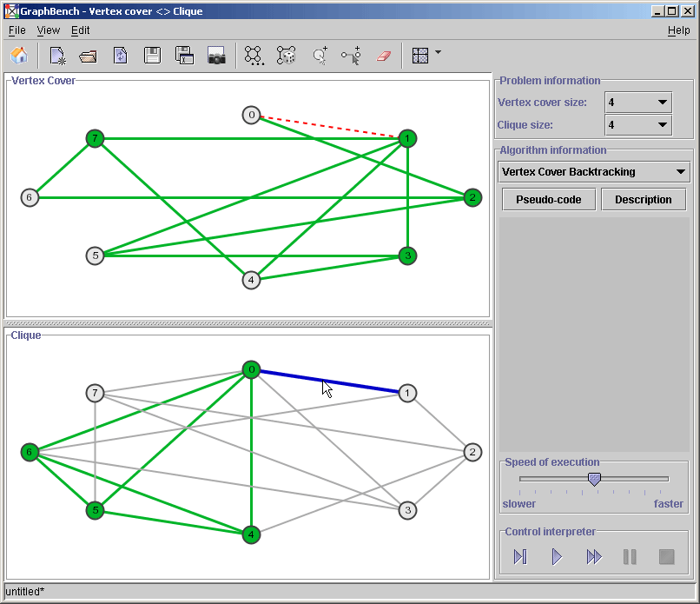Select vertex 2 in Vertex Cover graph
The height and width of the screenshot is (604, 700).
coord(472,197)
